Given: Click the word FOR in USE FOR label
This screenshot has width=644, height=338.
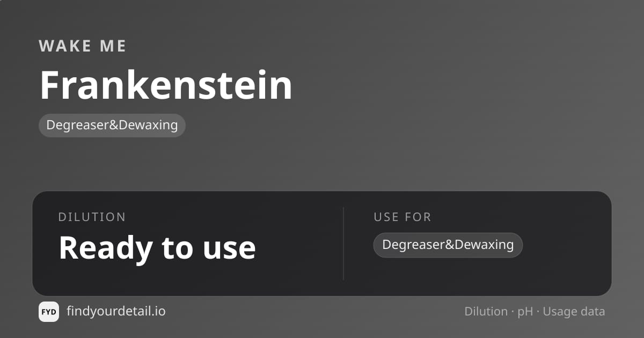Looking at the screenshot, I should click(x=419, y=217).
